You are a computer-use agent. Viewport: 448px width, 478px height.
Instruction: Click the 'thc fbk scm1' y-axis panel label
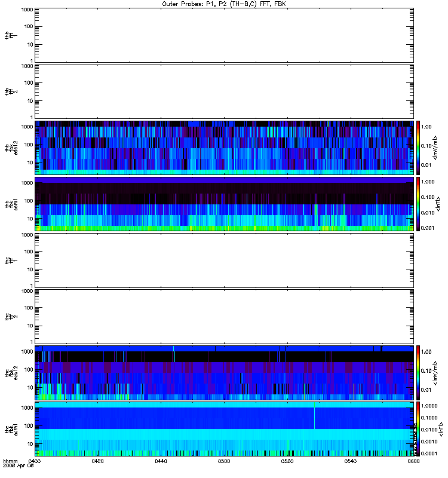pyautogui.click(x=11, y=429)
